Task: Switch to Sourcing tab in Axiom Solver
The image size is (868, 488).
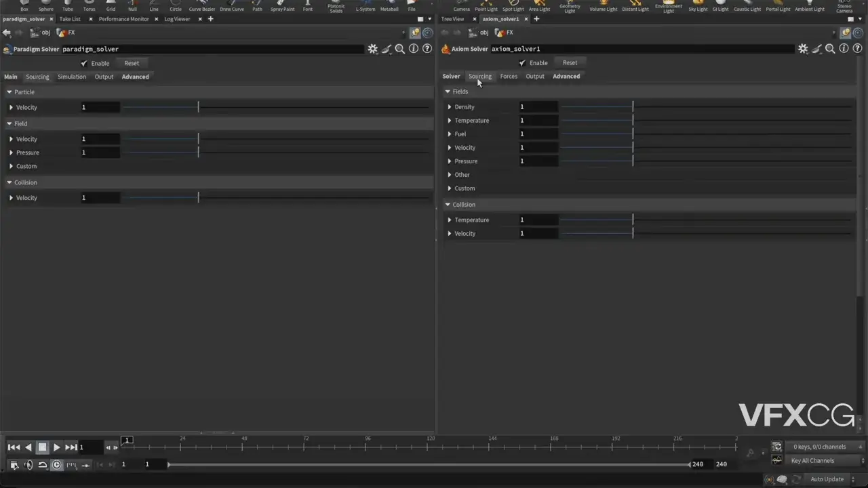Action: tap(480, 76)
